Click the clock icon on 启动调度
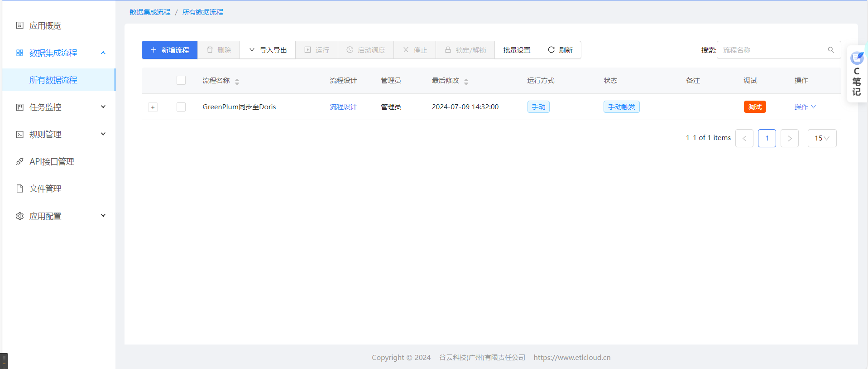Image resolution: width=868 pixels, height=369 pixels. click(x=350, y=50)
